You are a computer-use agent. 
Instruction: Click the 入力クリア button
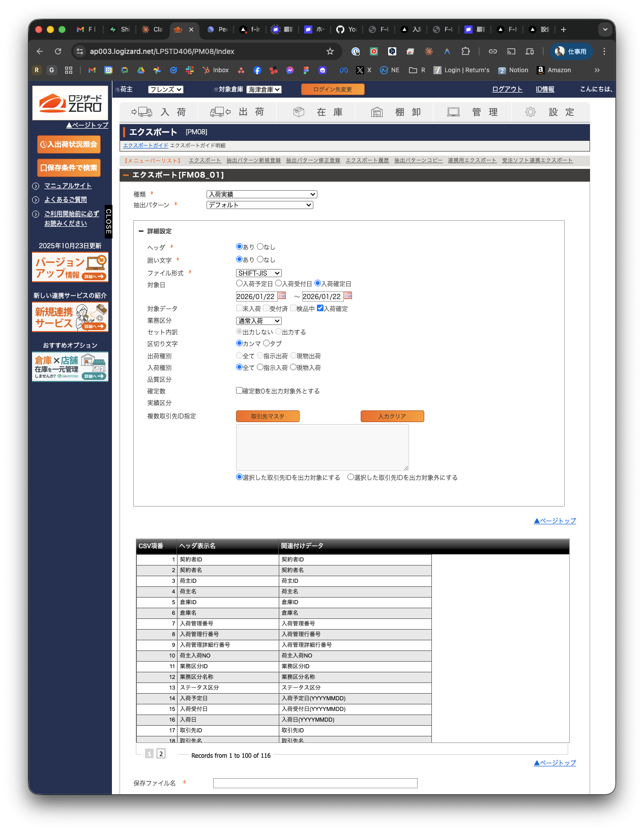(x=392, y=417)
